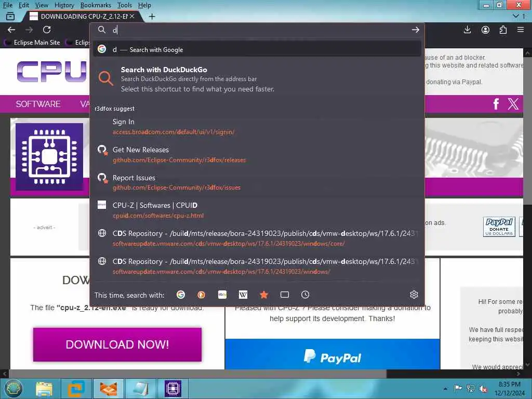532x399 pixels.
Task: Search bookmarks via star icon
Action: pyautogui.click(x=264, y=295)
